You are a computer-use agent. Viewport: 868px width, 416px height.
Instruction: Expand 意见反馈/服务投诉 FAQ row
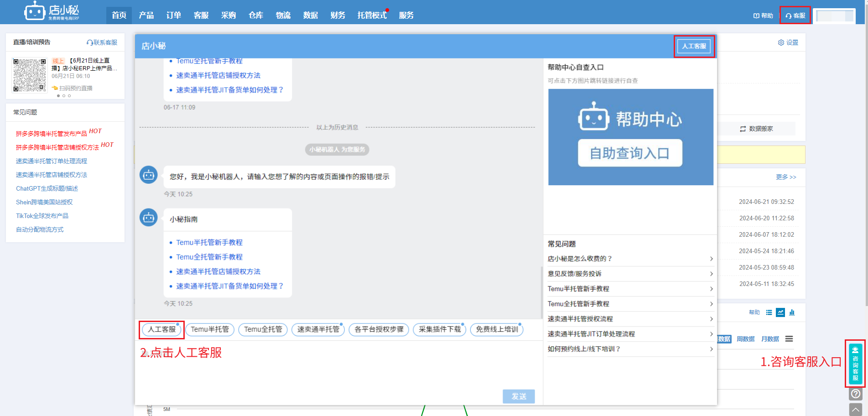[x=630, y=274]
